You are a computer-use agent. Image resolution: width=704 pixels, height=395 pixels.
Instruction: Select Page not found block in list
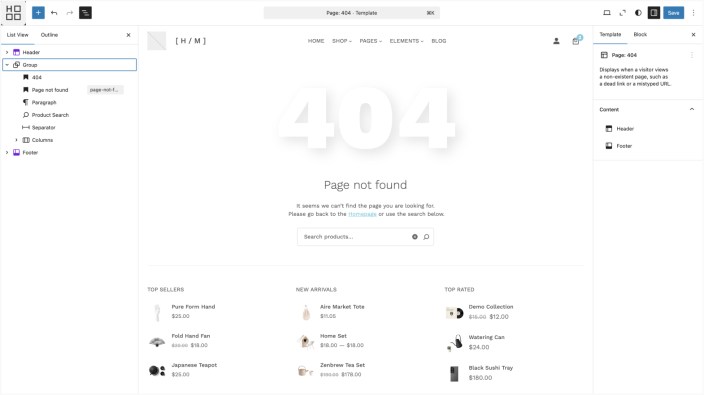[x=50, y=90]
